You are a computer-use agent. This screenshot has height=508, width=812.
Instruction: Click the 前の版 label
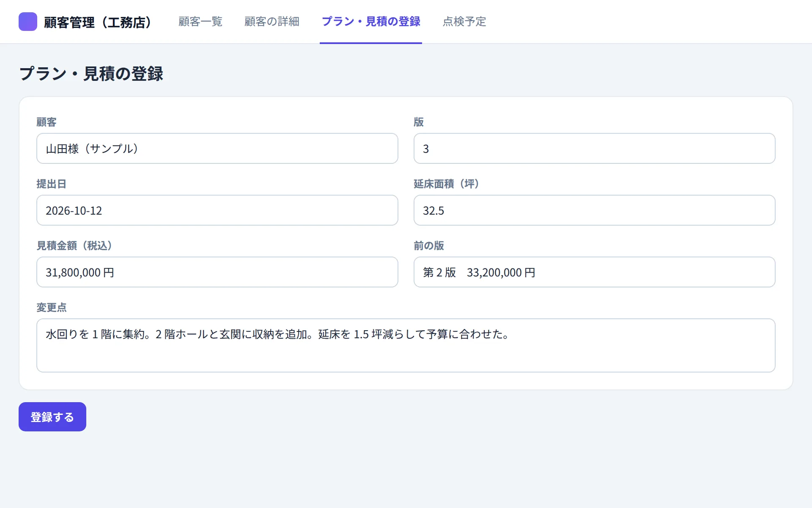tap(429, 246)
